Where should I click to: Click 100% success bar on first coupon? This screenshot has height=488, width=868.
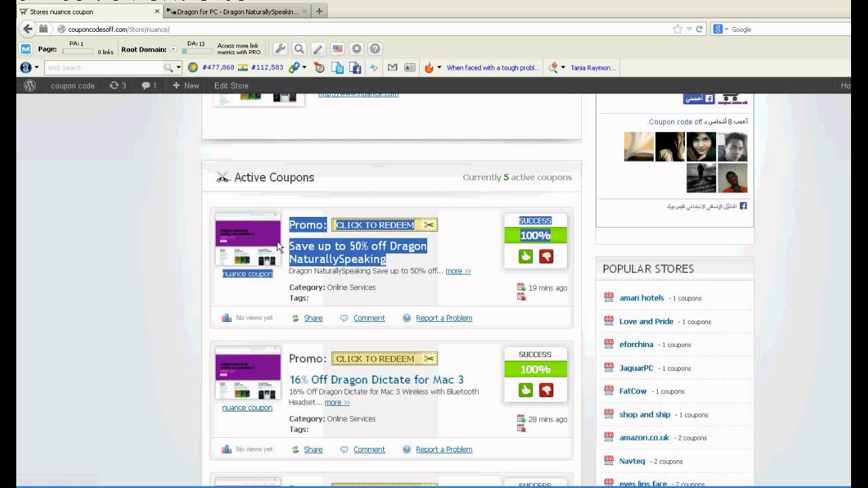535,235
